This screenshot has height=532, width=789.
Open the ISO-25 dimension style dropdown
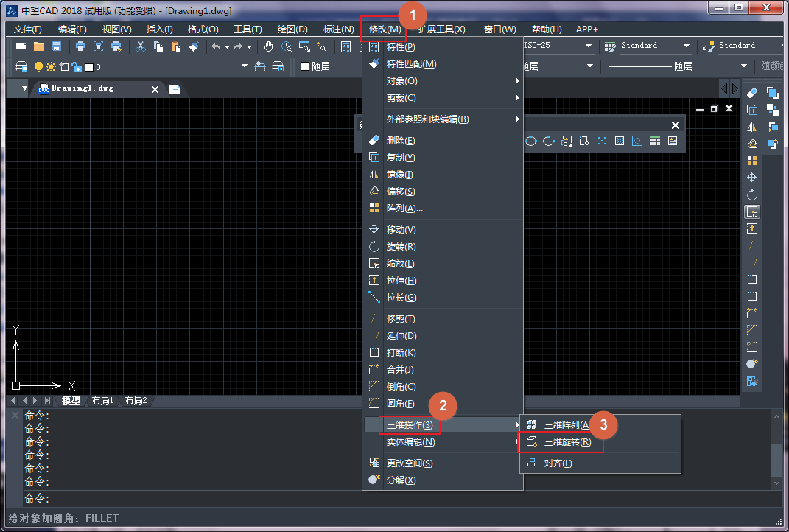[589, 46]
